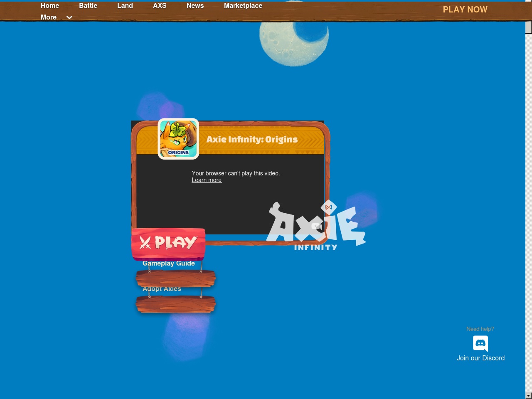Select AXS in the navigation bar

[160, 6]
